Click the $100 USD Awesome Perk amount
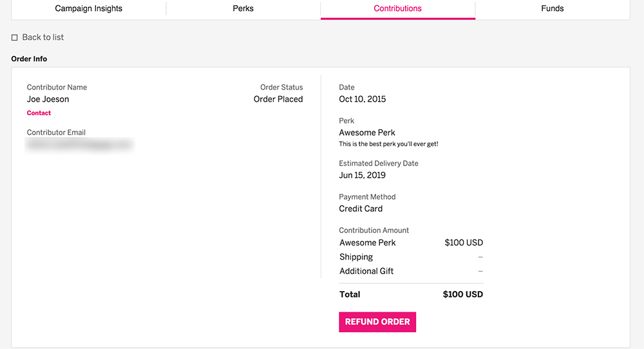The image size is (644, 349). (464, 243)
